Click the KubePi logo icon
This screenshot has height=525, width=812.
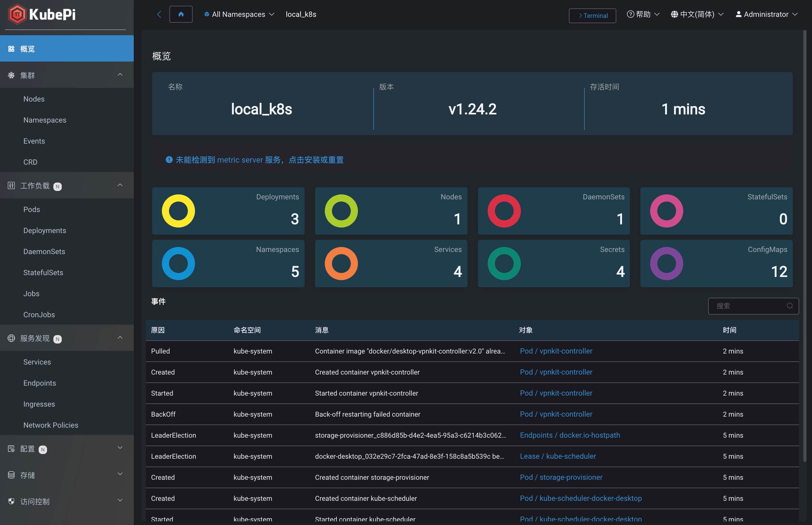point(17,14)
